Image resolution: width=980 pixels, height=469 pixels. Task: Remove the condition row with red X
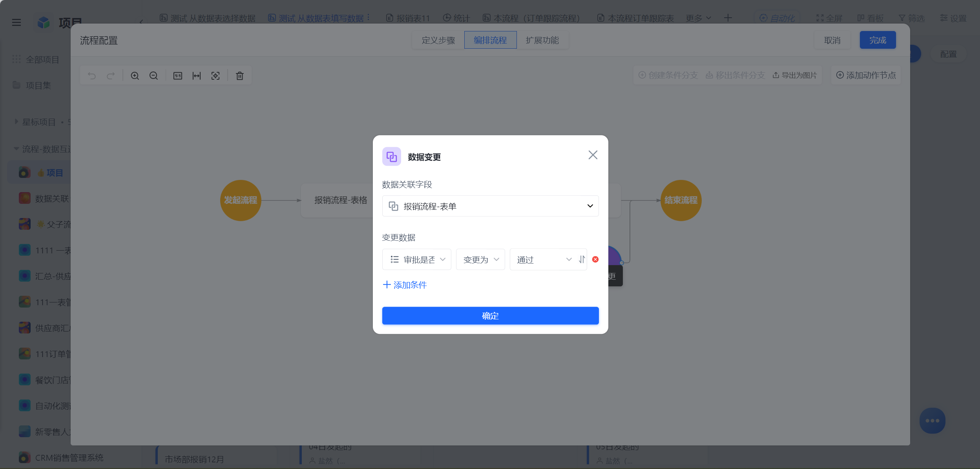pyautogui.click(x=595, y=259)
